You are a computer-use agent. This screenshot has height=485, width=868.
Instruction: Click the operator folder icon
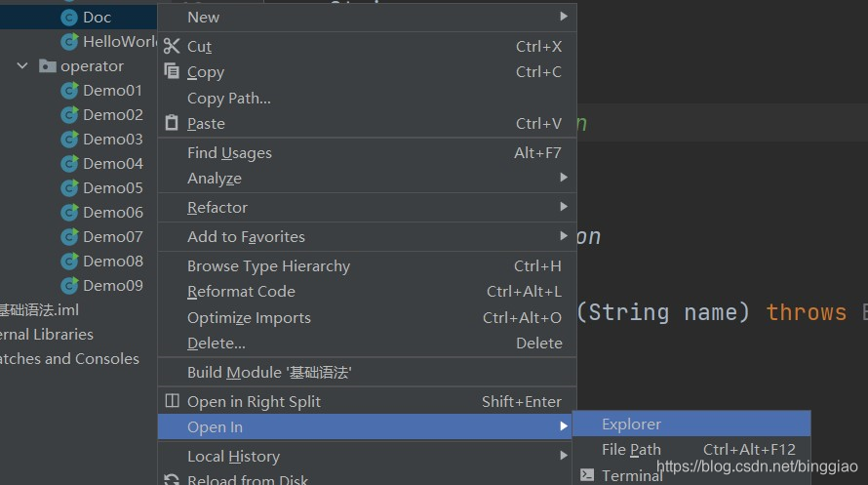coord(48,66)
